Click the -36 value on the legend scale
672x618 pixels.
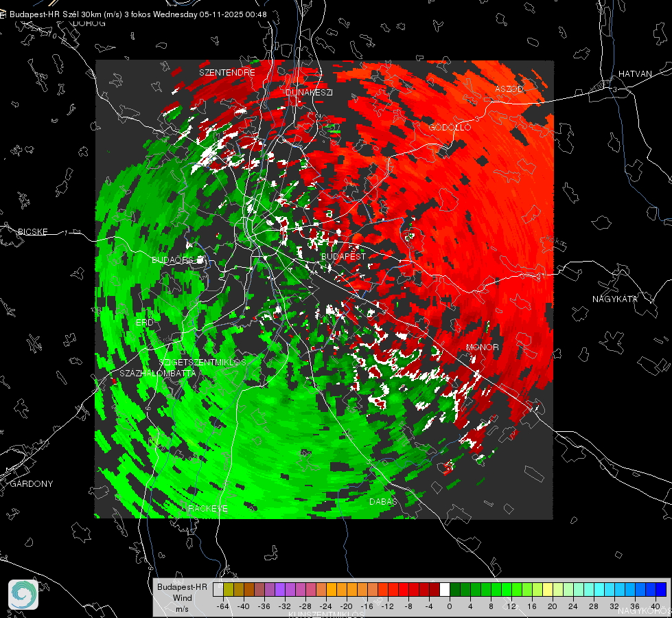pos(264,606)
